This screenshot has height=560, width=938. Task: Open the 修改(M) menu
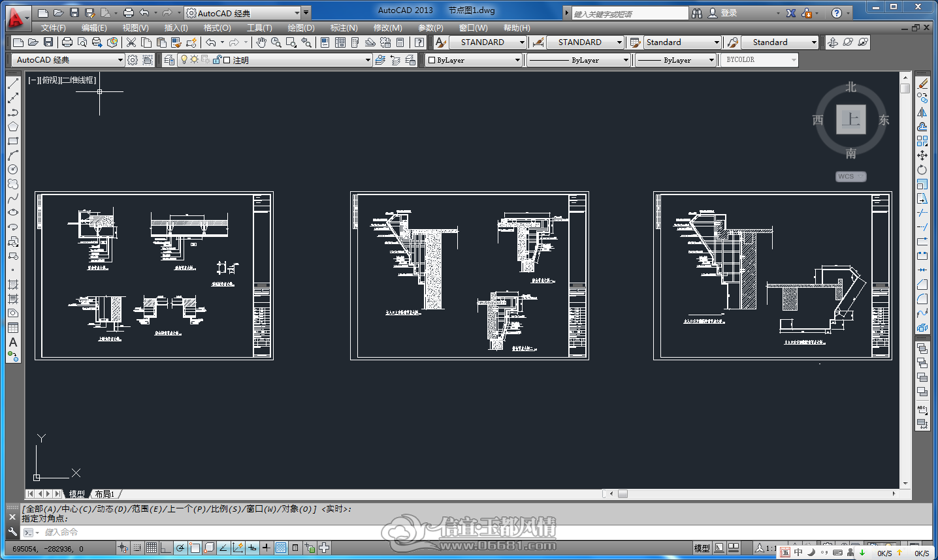[388, 28]
